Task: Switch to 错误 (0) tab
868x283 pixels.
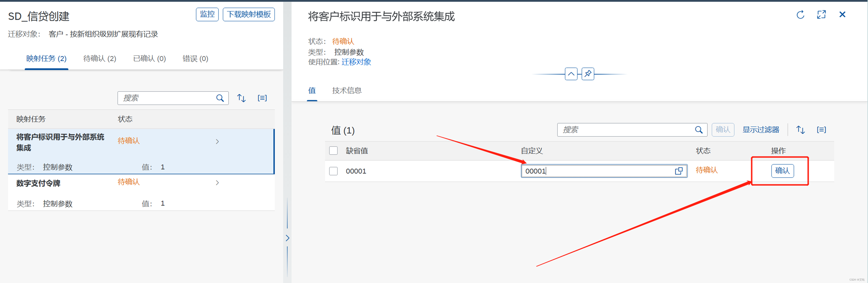Action: tap(195, 59)
